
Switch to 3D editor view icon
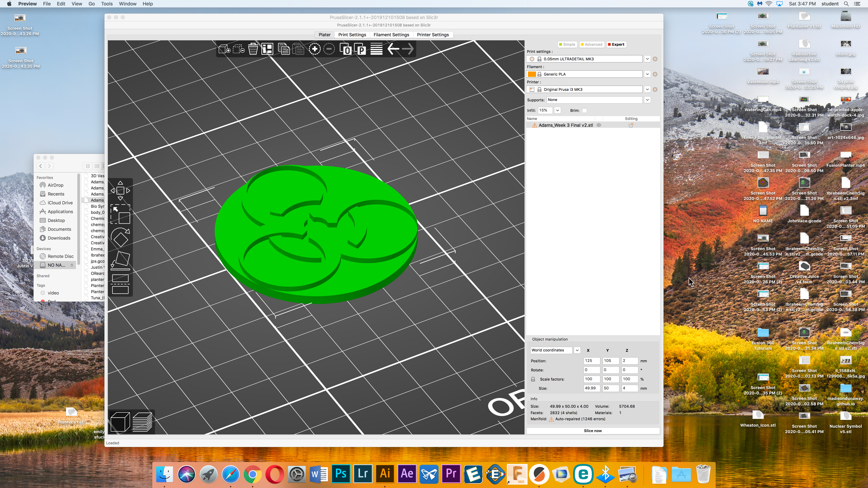tap(120, 422)
